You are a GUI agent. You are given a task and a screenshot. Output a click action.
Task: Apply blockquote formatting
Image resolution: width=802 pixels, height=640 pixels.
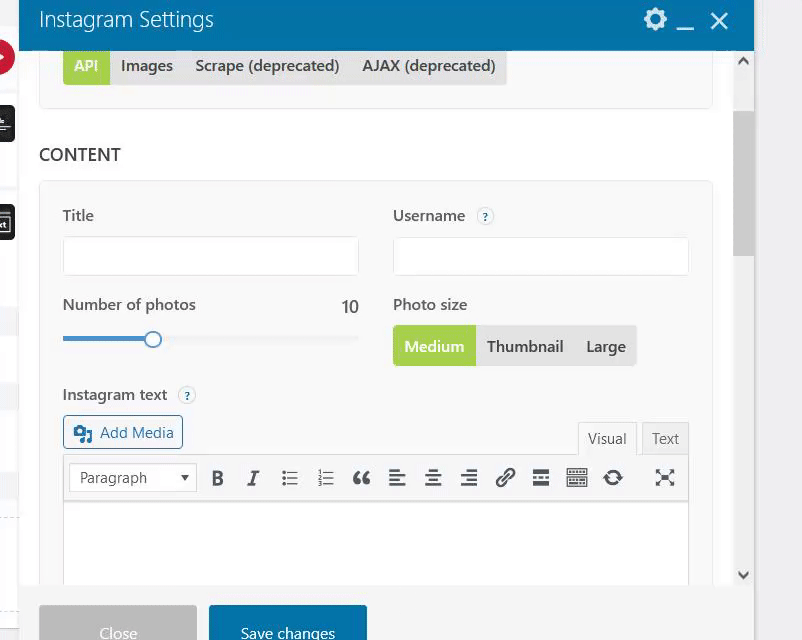[x=361, y=478]
